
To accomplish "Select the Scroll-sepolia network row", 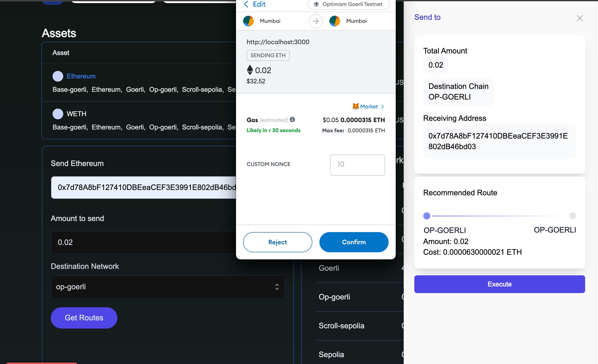I will click(x=359, y=326).
